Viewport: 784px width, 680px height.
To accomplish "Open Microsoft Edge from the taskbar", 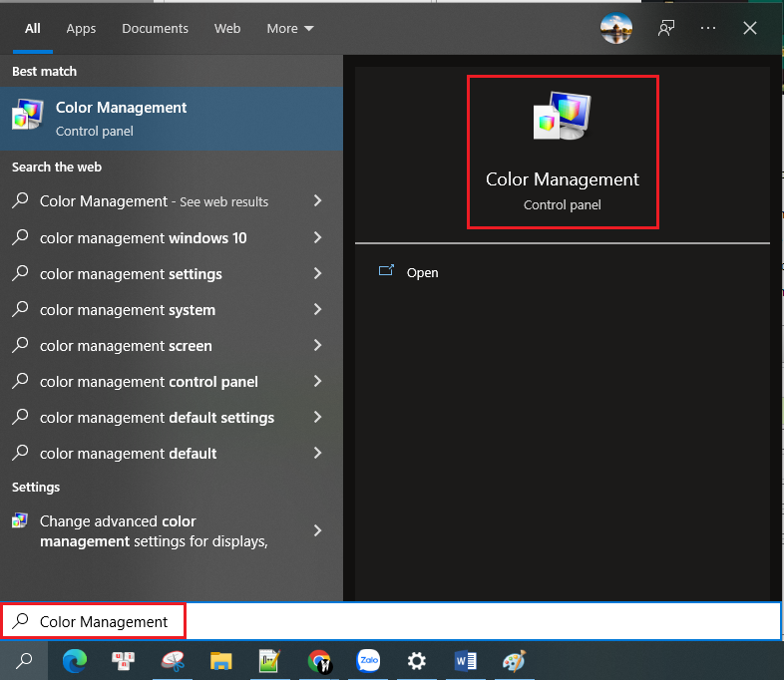I will click(x=74, y=660).
